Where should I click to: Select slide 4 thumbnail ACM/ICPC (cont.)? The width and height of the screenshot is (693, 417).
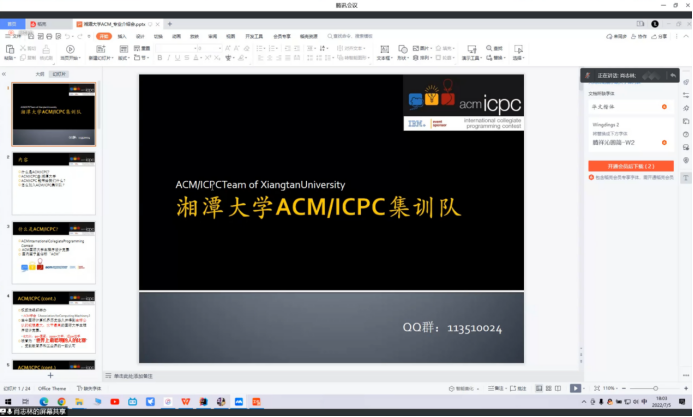(x=53, y=322)
